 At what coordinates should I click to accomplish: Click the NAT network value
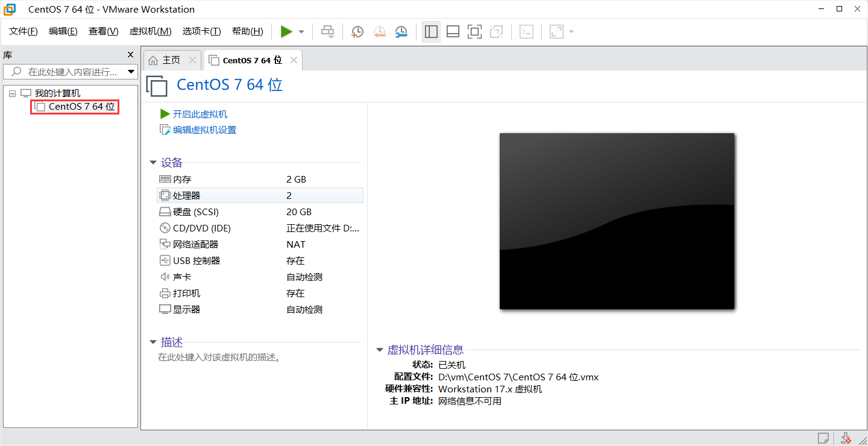point(296,244)
